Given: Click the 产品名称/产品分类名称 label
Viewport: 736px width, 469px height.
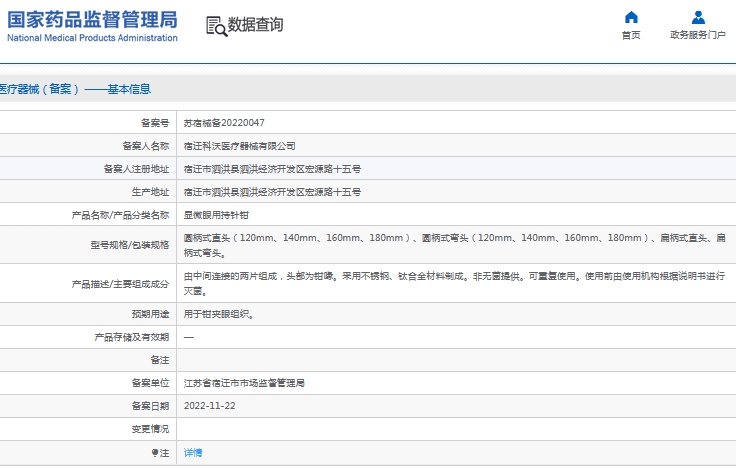Looking at the screenshot, I should [120, 215].
